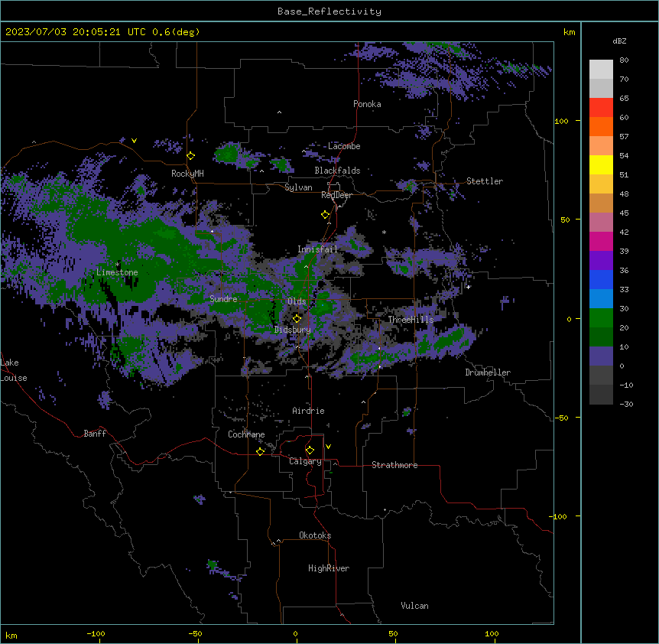Click the Ponoka city label
Viewport: 659px width, 644px height.
367,104
